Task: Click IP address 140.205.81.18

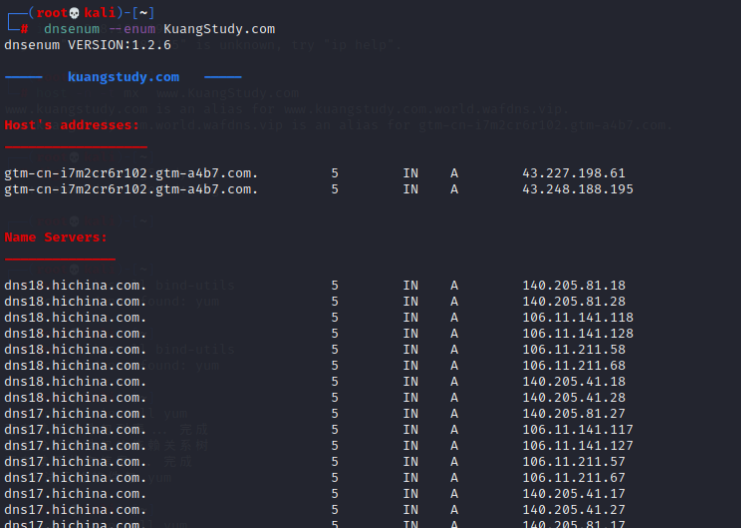Action: click(574, 286)
